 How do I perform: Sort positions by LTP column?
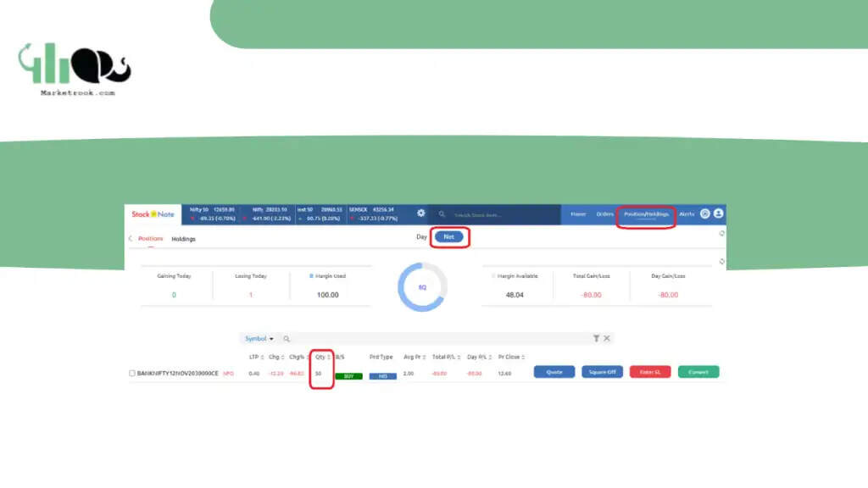click(x=256, y=357)
